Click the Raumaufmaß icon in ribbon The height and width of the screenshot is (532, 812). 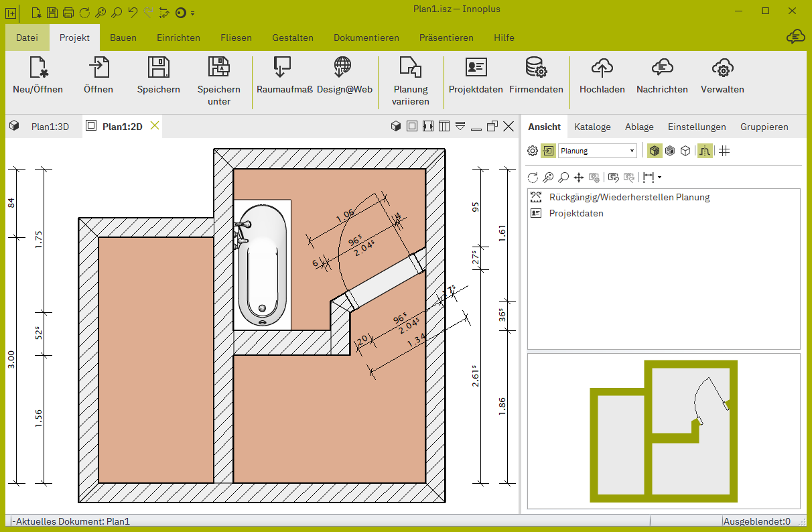(282, 67)
